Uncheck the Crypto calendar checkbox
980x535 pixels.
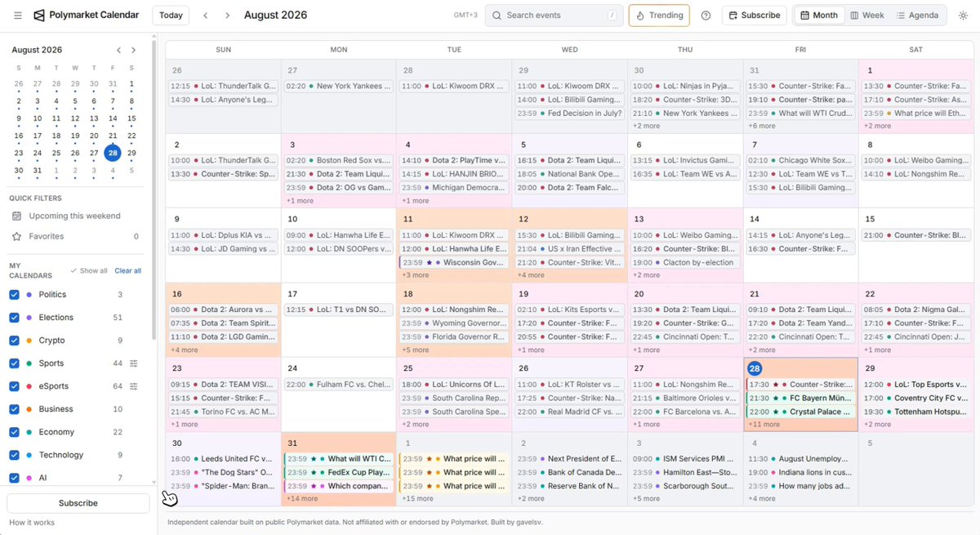[14, 341]
